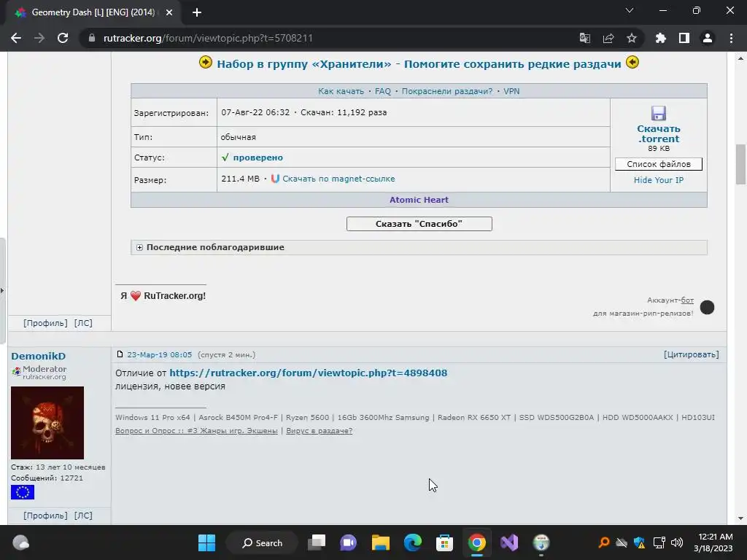The height and width of the screenshot is (560, 747).
Task: Open Task View on taskbar
Action: point(317,542)
